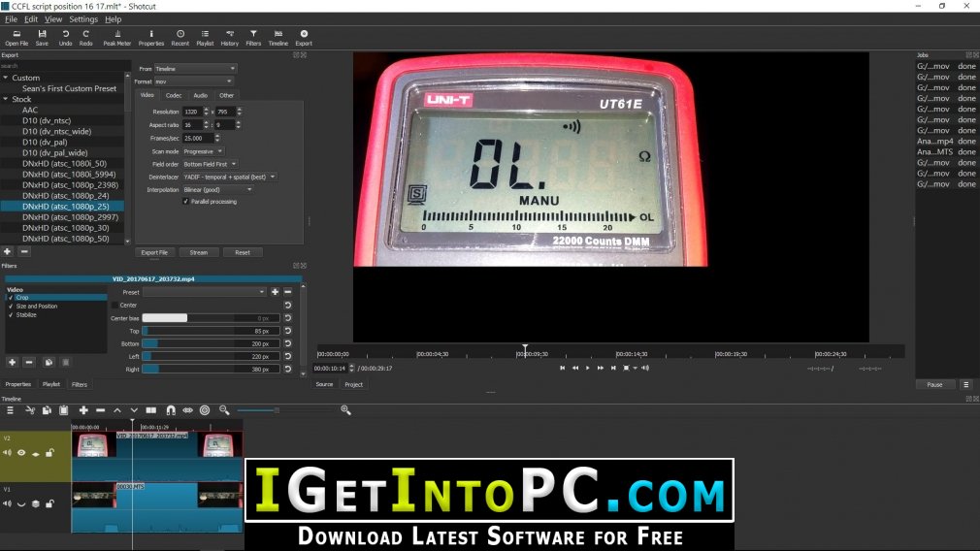Click the History toolbar icon

229,38
